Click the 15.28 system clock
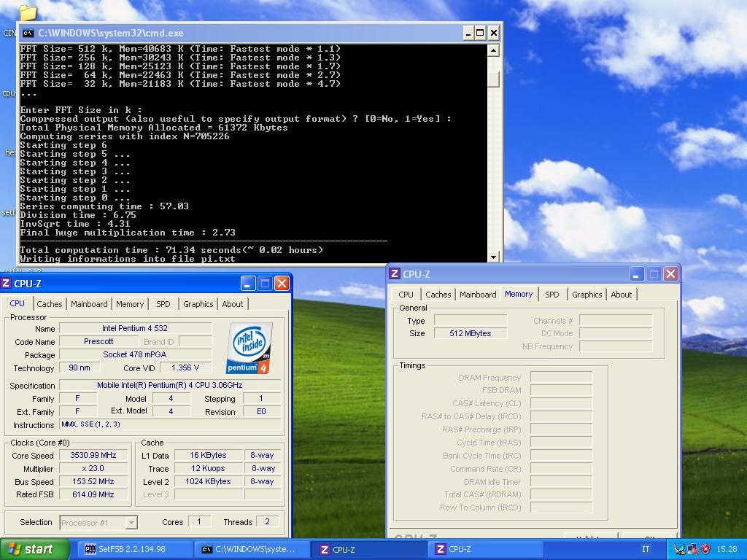 727,549
